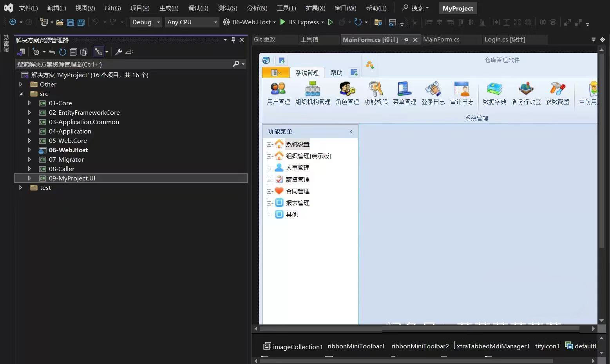Open the 工具箱 tab

[309, 40]
